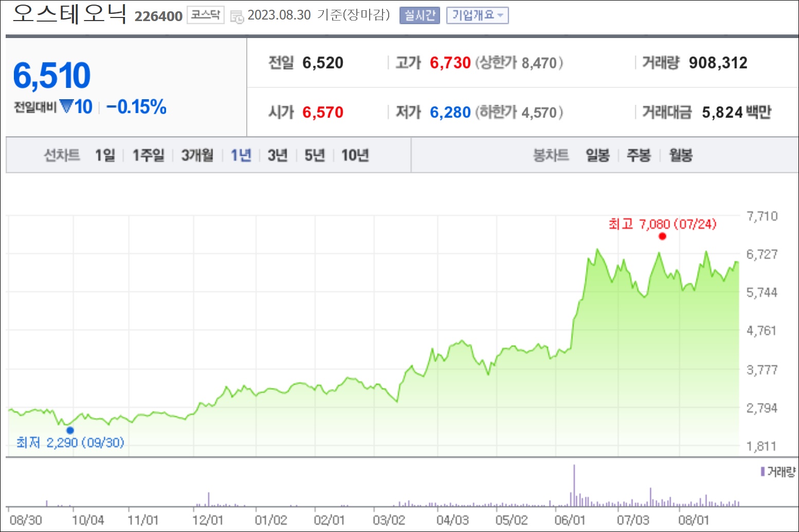Click the 코스닥 market badge
This screenshot has width=799, height=532.
point(205,15)
